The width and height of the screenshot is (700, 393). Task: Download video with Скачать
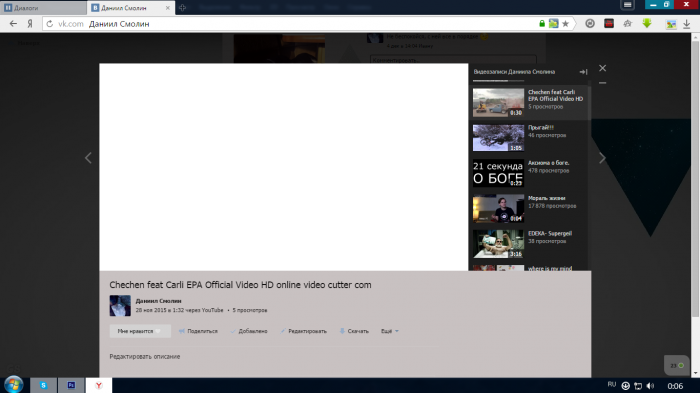(354, 331)
